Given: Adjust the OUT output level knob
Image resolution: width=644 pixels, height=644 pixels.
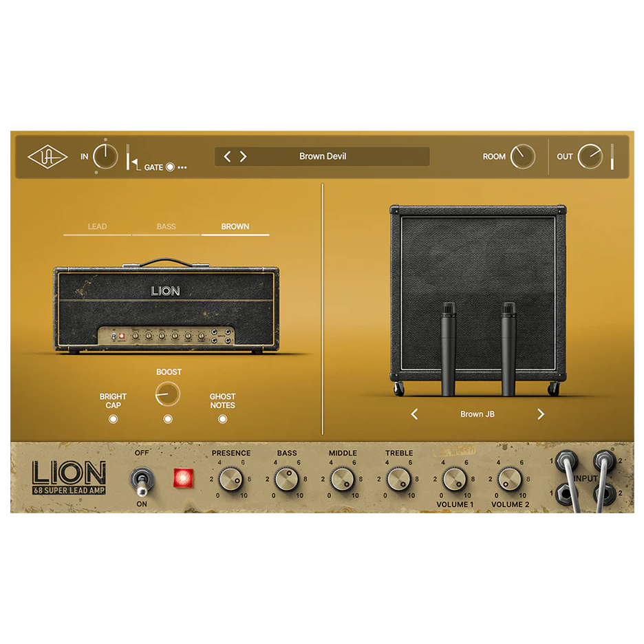Looking at the screenshot, I should click(x=590, y=156).
